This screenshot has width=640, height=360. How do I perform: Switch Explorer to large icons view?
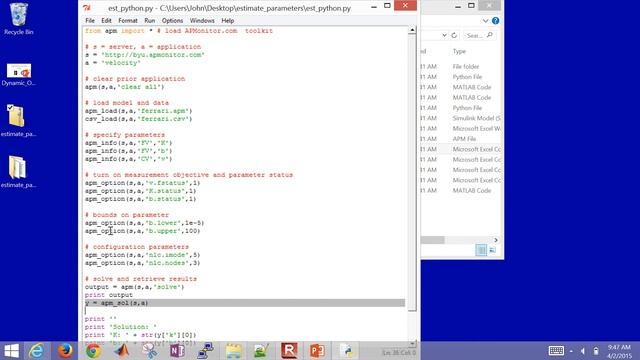tap(493, 250)
